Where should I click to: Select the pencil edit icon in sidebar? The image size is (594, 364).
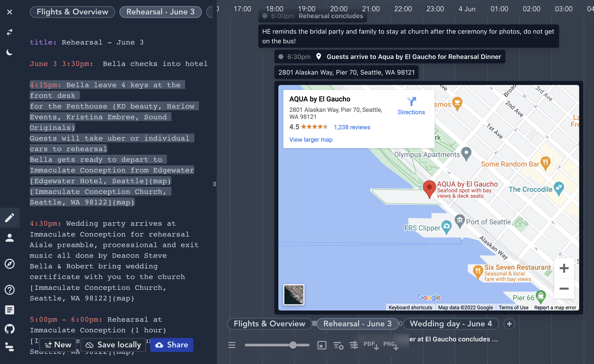10,217
